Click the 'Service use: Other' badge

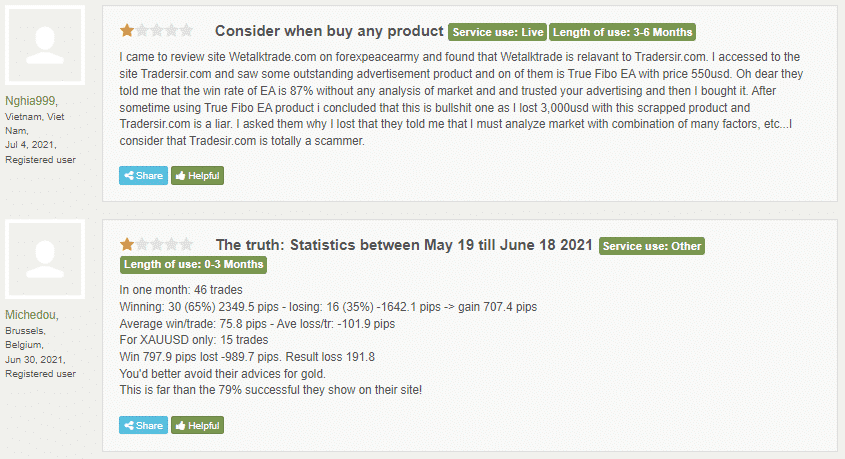tap(653, 246)
